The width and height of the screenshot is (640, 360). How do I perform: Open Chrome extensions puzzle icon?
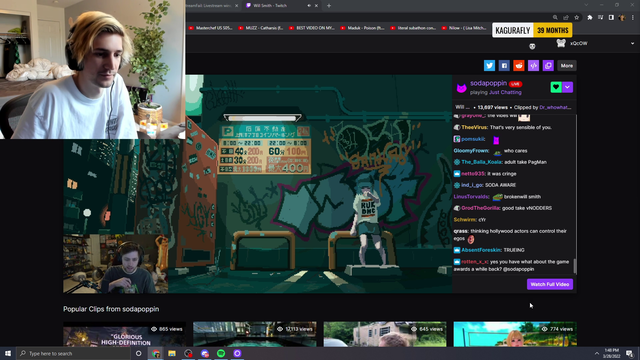[590, 18]
